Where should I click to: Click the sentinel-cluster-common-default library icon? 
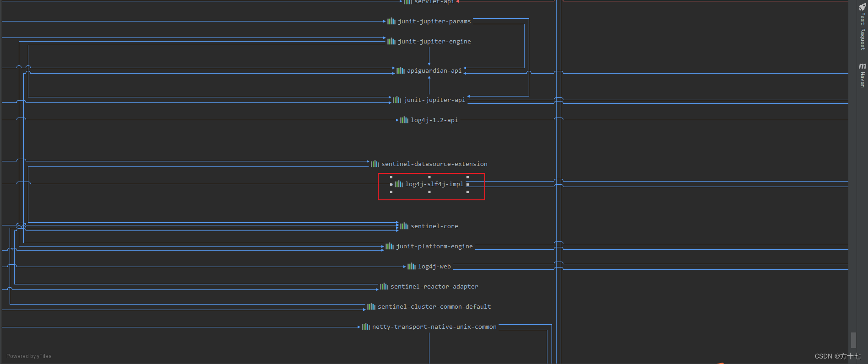click(371, 306)
